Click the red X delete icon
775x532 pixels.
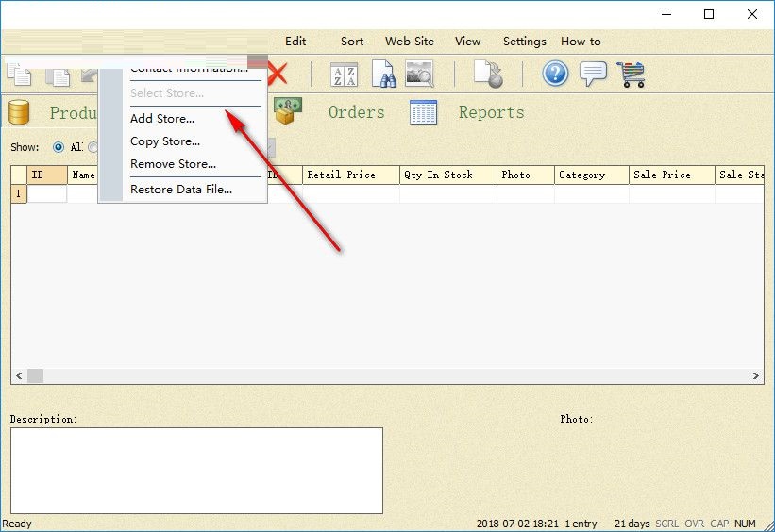click(x=278, y=74)
